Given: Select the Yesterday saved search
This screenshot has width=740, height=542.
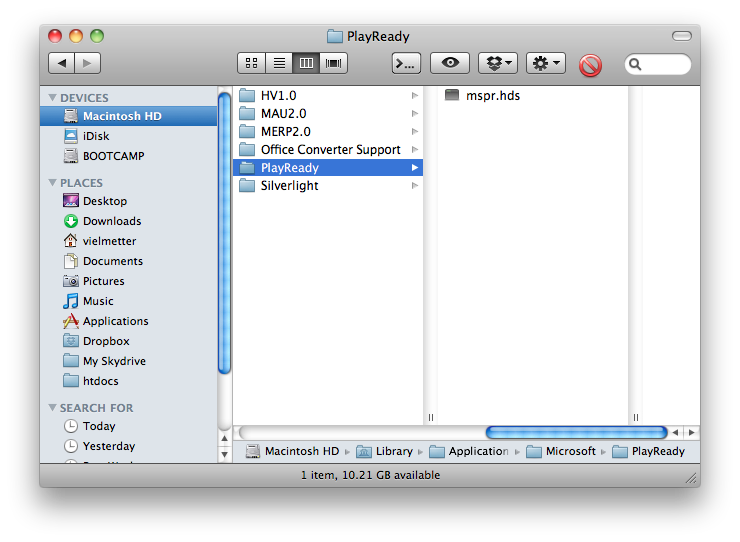Looking at the screenshot, I should point(128,446).
